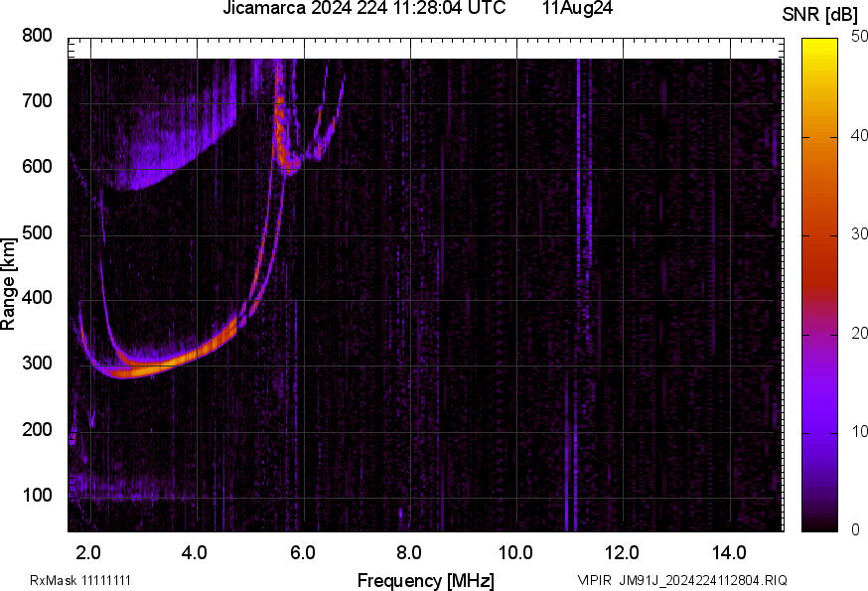Click the purple region of the SNR colorbar
868x591 pixels.
(x=820, y=417)
